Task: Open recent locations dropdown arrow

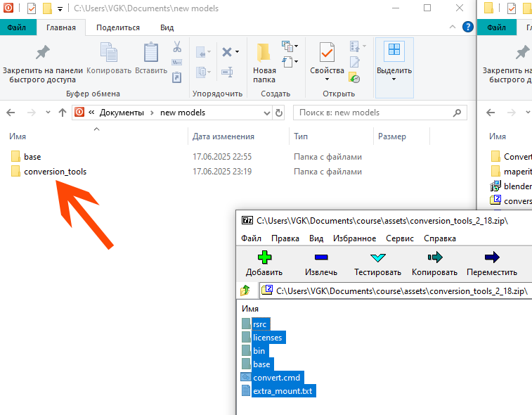Action: [x=48, y=113]
